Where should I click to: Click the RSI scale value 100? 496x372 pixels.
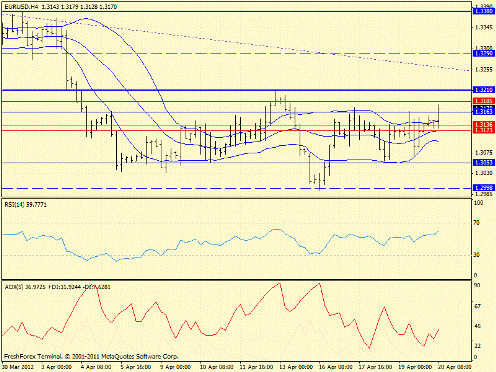coord(478,203)
